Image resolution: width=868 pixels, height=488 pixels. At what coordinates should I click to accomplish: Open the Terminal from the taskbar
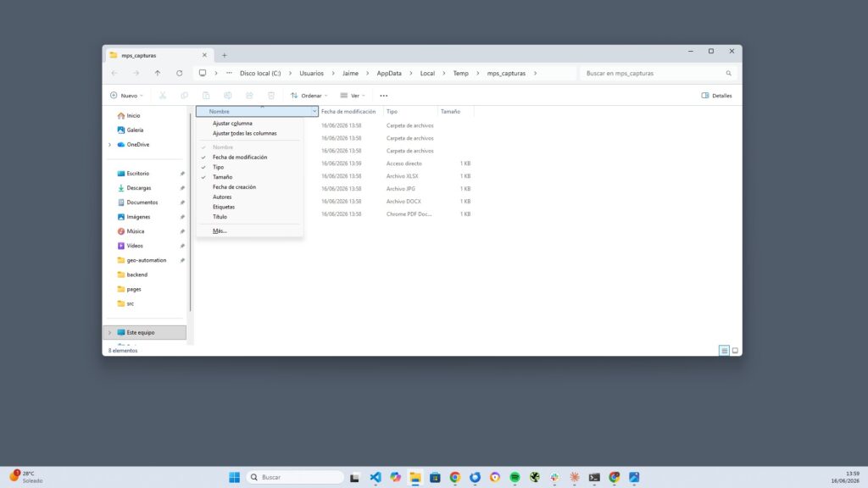594,477
